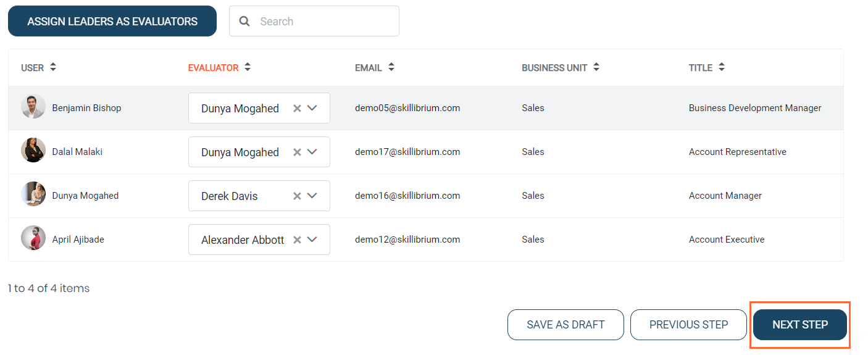Sort by Title column arrows

[722, 67]
